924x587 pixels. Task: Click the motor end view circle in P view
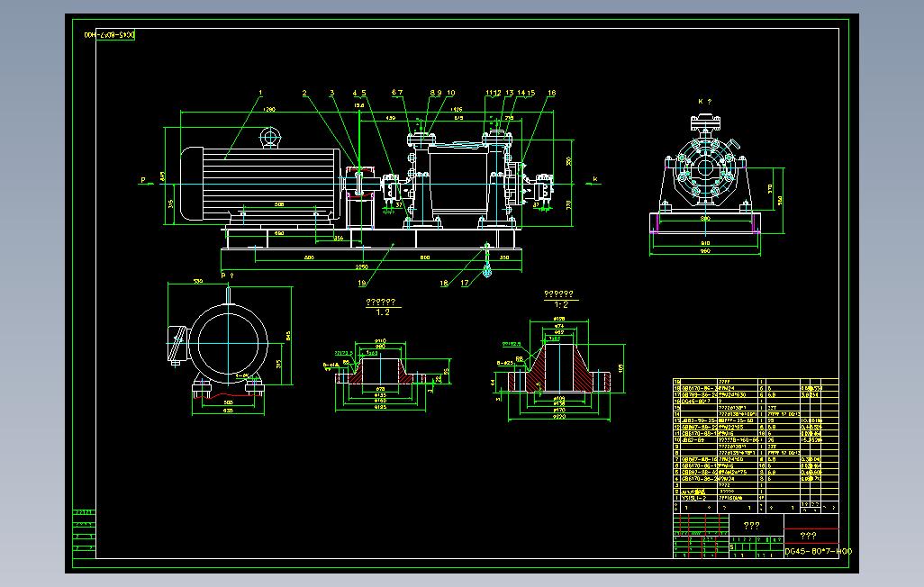point(228,343)
